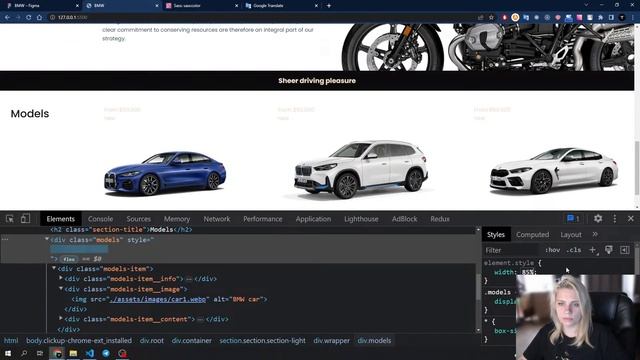
Task: Click the blue BMW sedan image
Action: point(164,173)
